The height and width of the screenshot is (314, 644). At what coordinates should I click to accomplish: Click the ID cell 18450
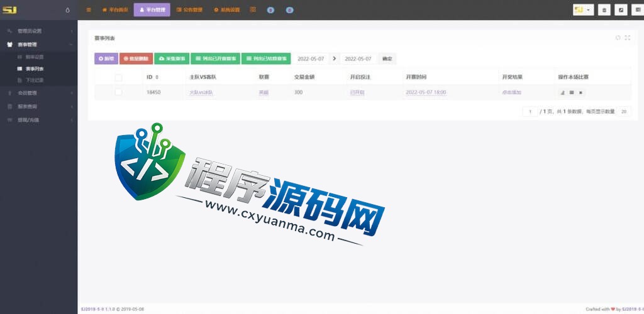(153, 93)
